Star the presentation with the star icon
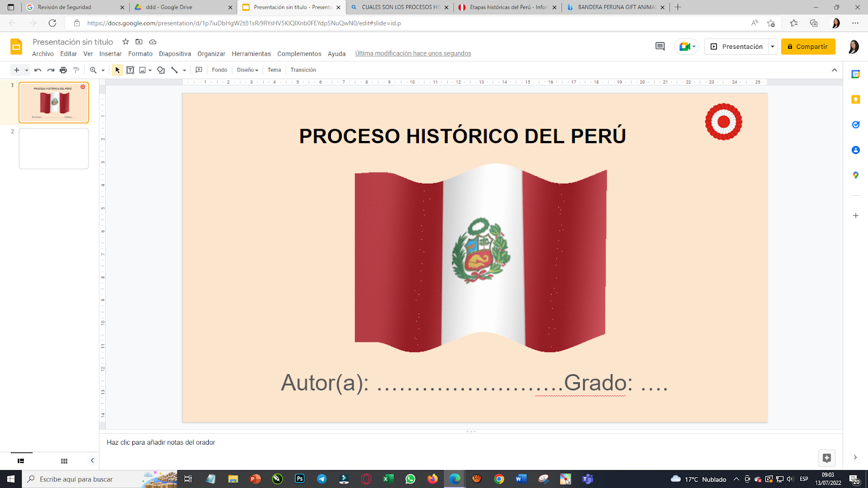Viewport: 868px width, 488px height. click(125, 42)
